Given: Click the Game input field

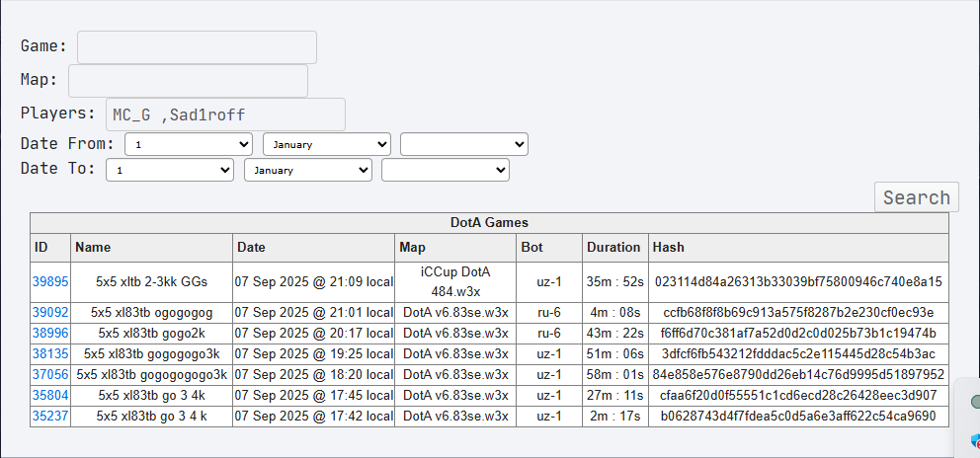Looking at the screenshot, I should pos(197,46).
